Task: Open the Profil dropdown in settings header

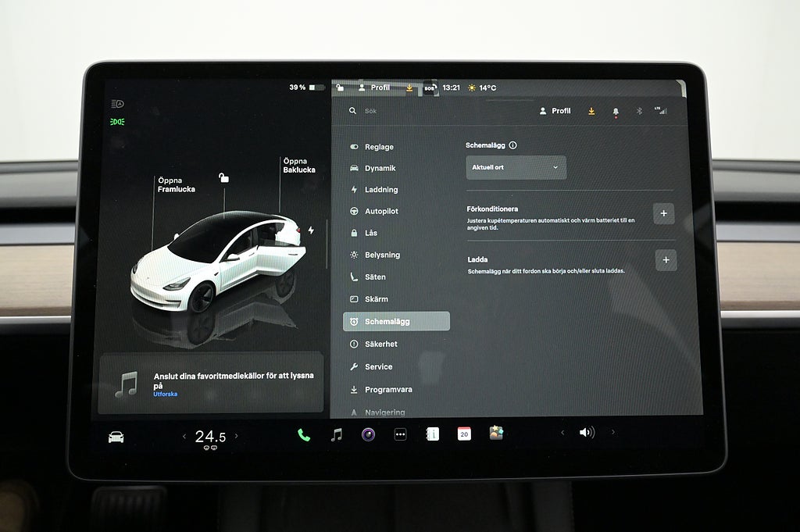Action: (555, 111)
